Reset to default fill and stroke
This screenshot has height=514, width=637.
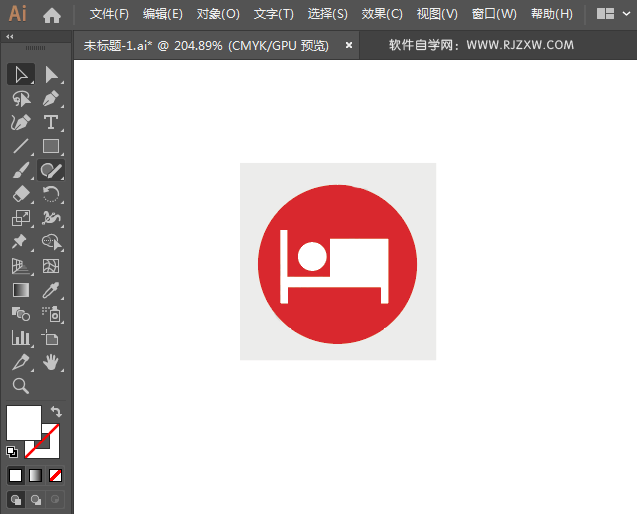[12, 451]
